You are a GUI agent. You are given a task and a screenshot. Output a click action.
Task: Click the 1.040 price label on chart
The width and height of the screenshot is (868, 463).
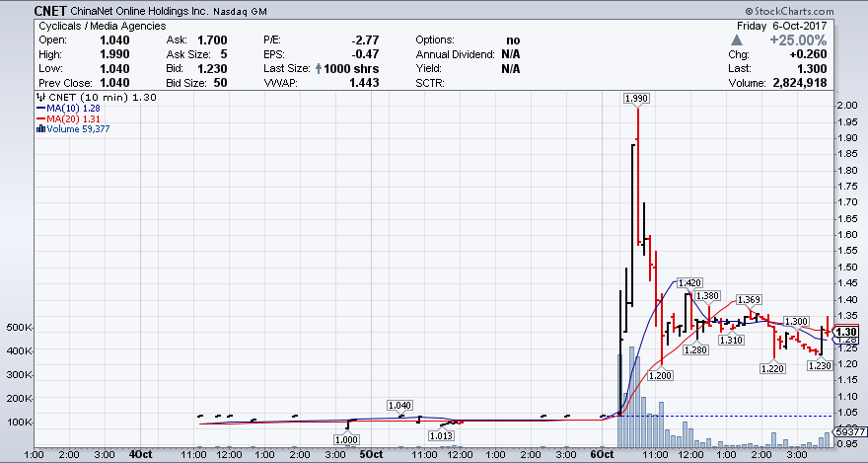[x=399, y=405]
